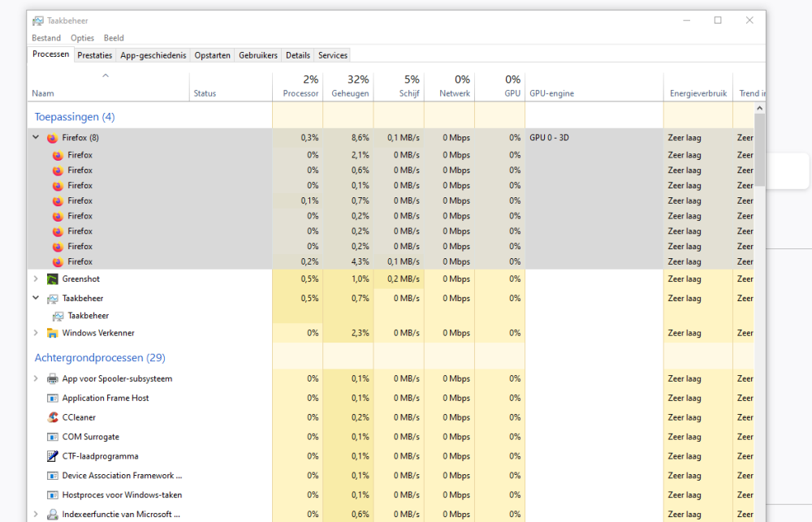Click the Indexeerfunctie van Microsoft icon
The width and height of the screenshot is (812, 522).
click(x=54, y=514)
